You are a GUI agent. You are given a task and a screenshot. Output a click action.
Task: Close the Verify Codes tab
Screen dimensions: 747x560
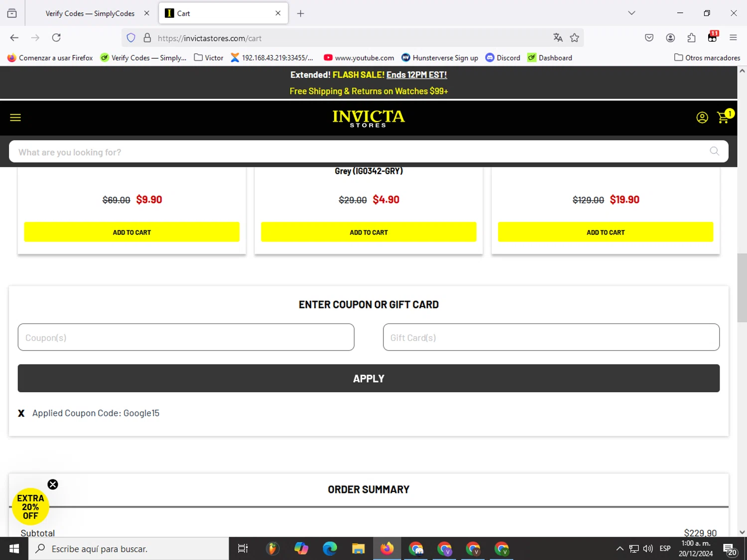pyautogui.click(x=146, y=13)
